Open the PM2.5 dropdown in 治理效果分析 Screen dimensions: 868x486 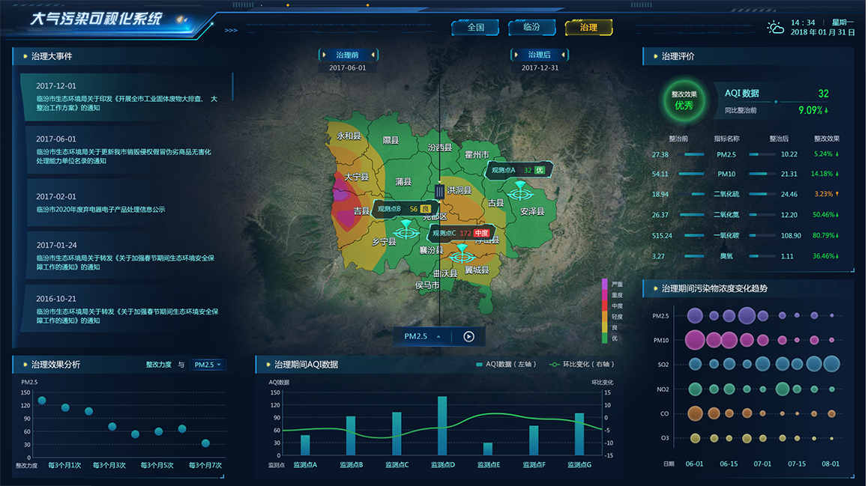tap(208, 365)
